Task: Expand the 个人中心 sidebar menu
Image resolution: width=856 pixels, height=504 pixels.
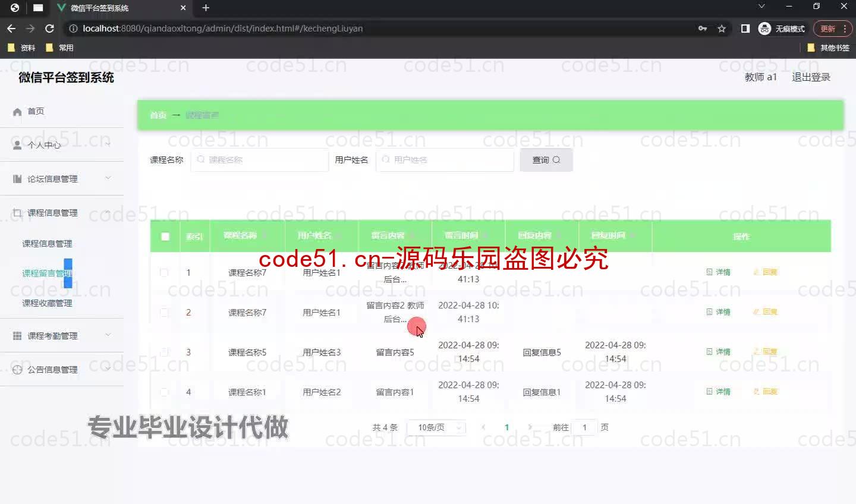Action: click(62, 145)
